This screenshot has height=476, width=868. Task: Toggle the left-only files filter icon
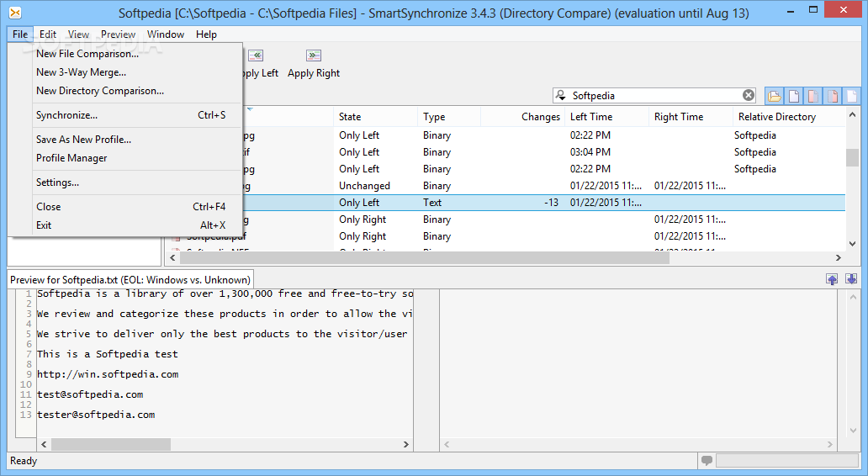pyautogui.click(x=813, y=96)
